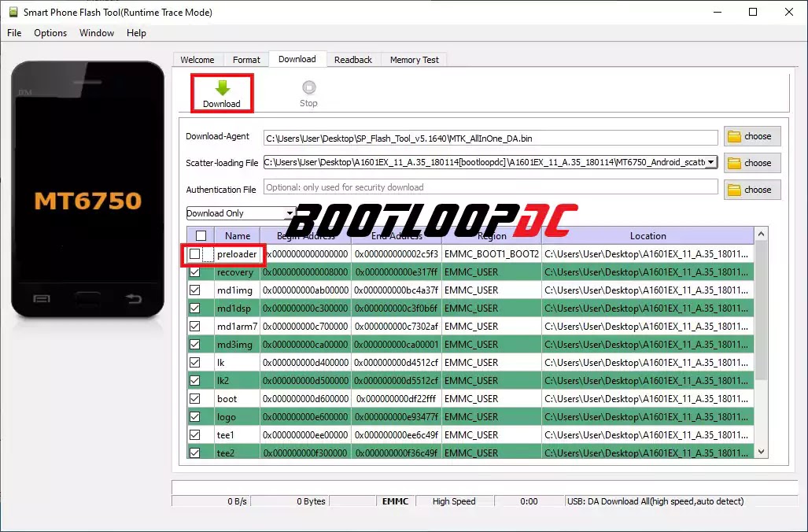Click the partition table scrollbar thumb
Viewport: 808px width, 532px height.
point(761,309)
